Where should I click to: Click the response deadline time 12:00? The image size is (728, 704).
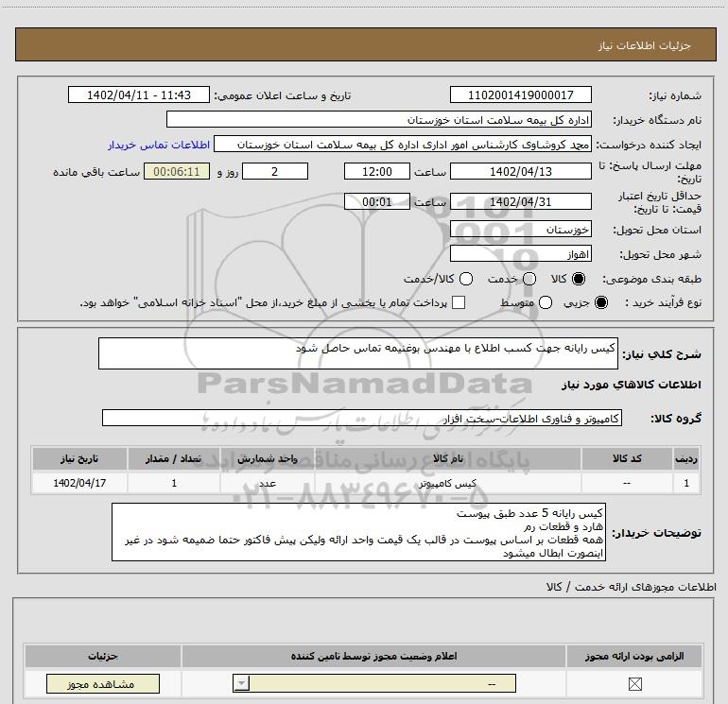pos(377,172)
